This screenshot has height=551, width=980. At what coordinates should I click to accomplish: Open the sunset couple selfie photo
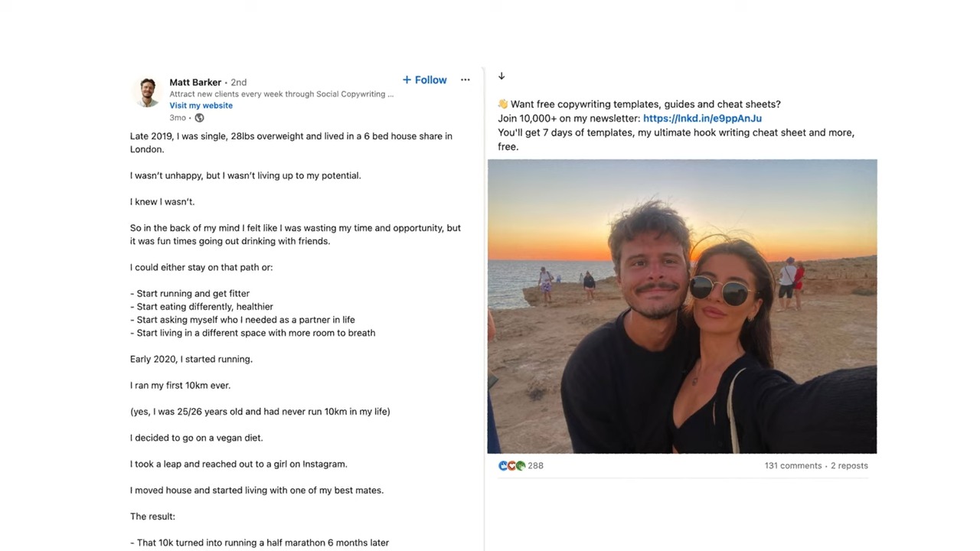coord(681,306)
